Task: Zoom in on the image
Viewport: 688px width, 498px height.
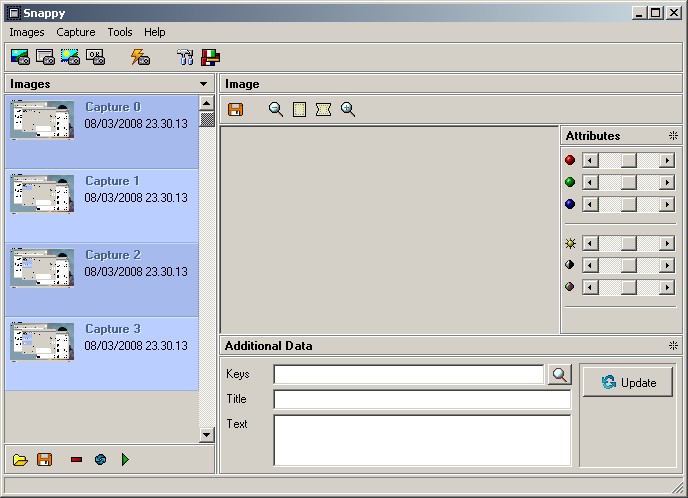Action: pyautogui.click(x=348, y=109)
